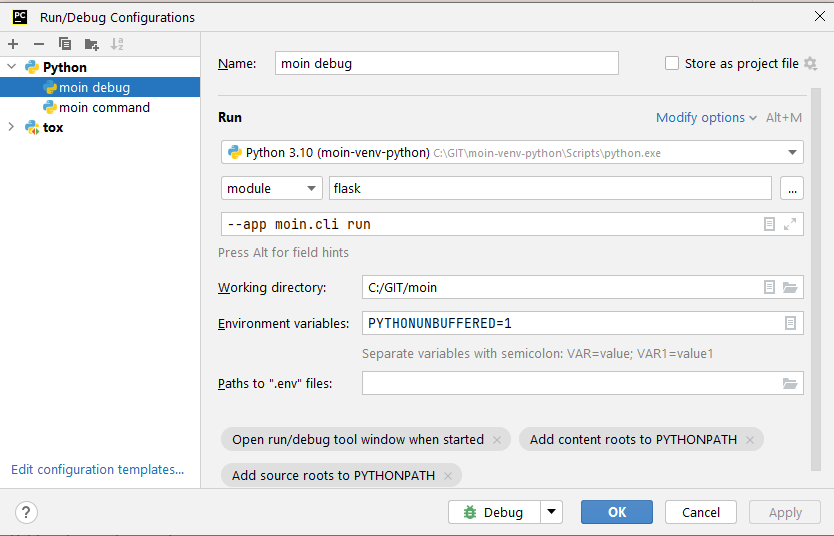Edit the flask module name field
This screenshot has width=834, height=536.
point(550,188)
